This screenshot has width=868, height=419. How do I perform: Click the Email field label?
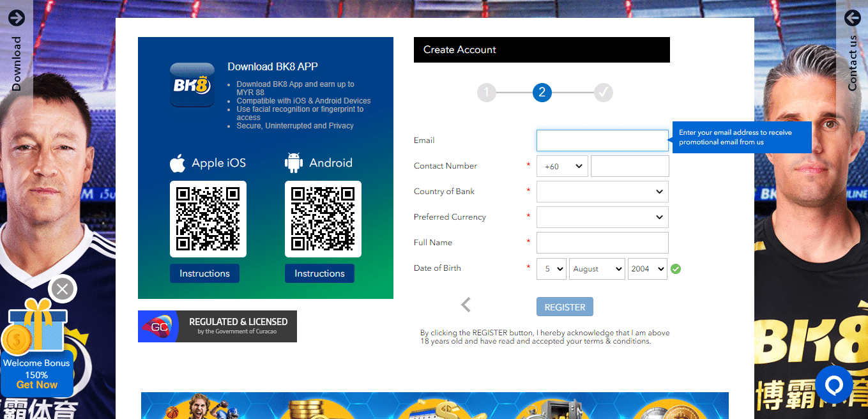[x=424, y=141]
